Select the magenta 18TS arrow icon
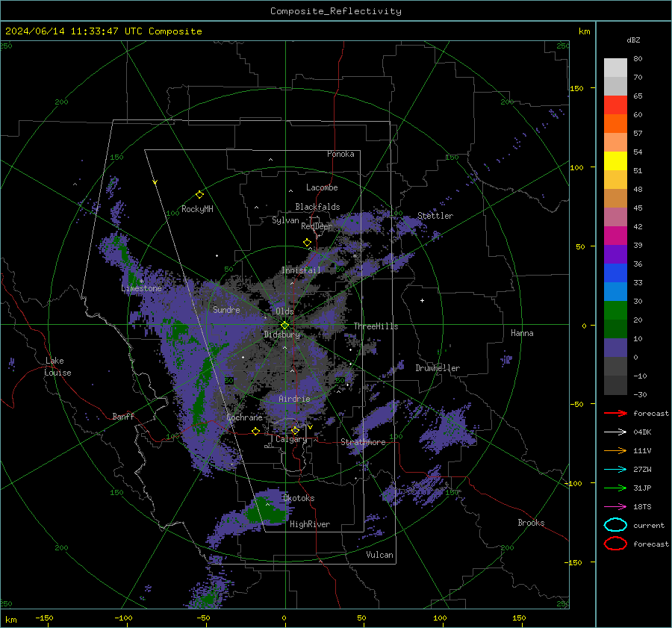672x628 pixels. pyautogui.click(x=615, y=507)
